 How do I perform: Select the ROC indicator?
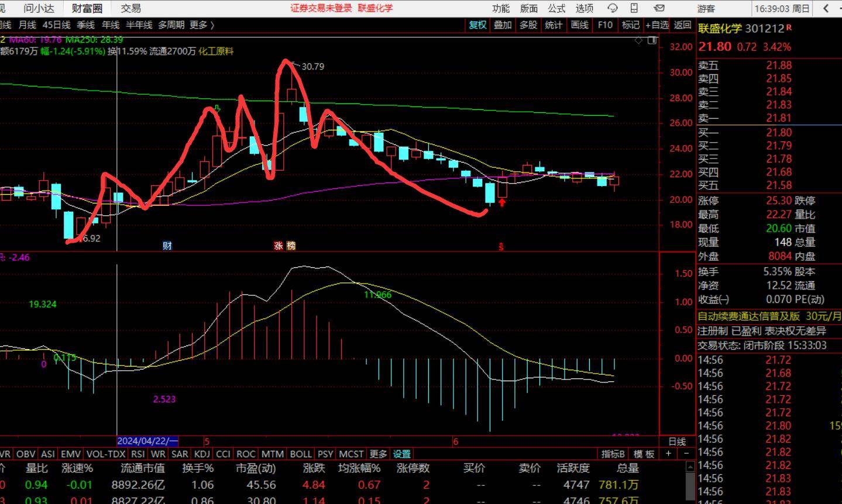point(246,454)
